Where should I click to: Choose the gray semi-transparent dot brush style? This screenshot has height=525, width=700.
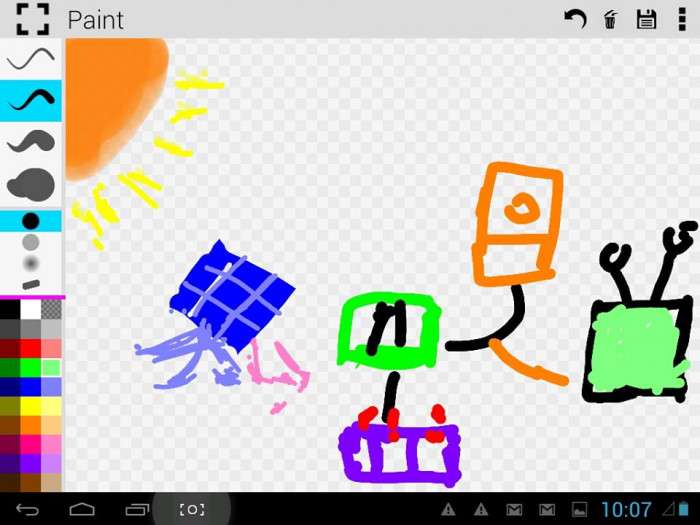[31, 242]
